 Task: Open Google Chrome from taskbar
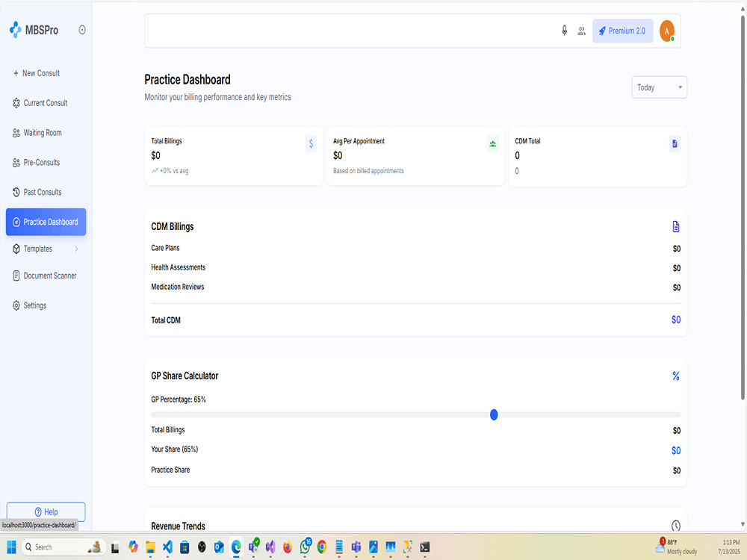pos(322,547)
